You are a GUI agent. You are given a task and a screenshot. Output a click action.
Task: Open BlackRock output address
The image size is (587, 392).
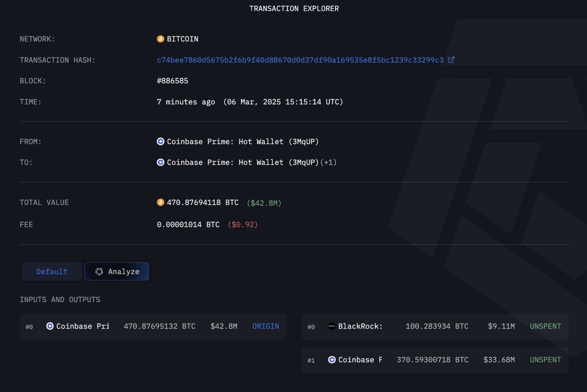coord(361,326)
